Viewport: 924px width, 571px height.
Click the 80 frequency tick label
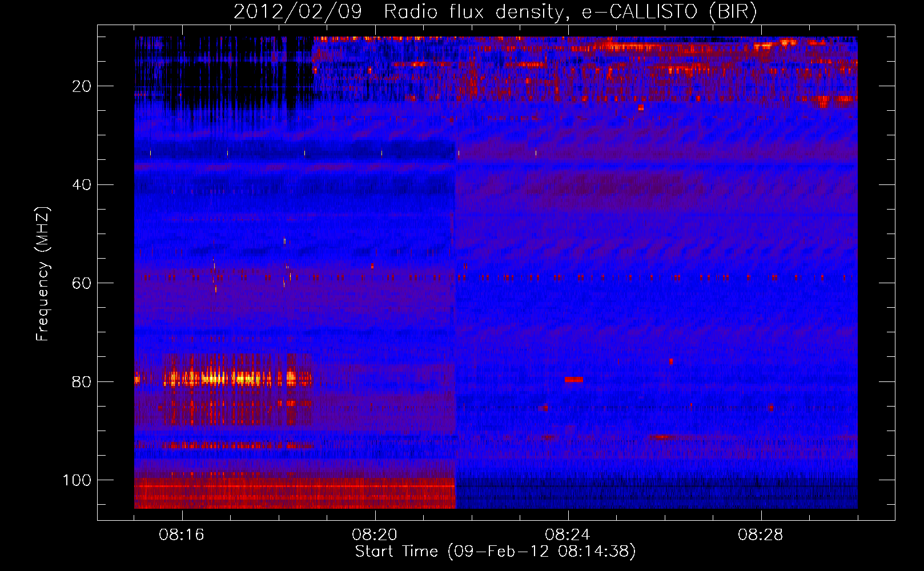tap(82, 381)
